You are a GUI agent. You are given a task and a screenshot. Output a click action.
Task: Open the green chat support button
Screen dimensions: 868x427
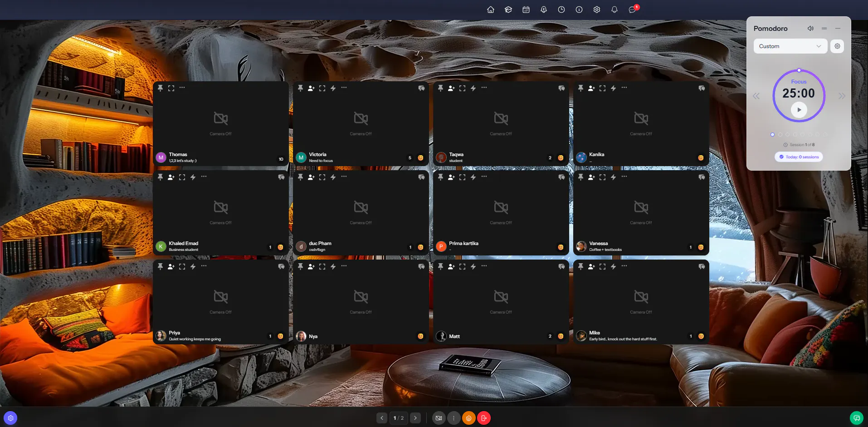coord(856,418)
